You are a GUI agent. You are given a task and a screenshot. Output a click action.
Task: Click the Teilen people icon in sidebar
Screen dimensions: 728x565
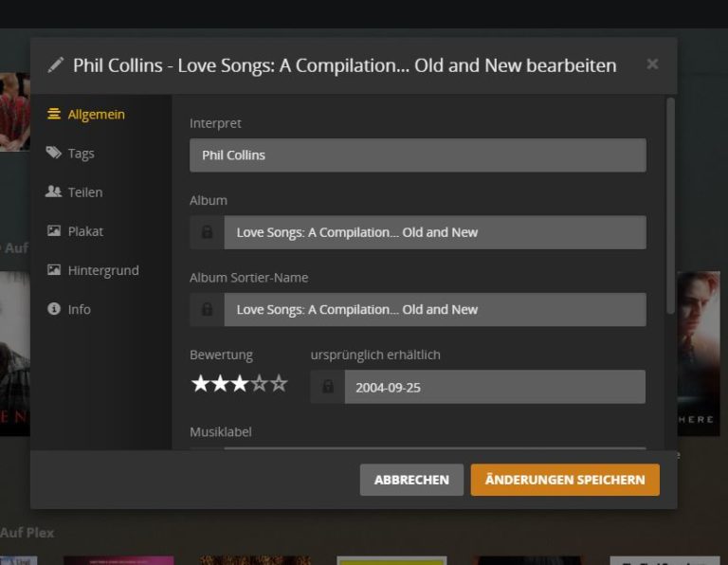tap(54, 191)
